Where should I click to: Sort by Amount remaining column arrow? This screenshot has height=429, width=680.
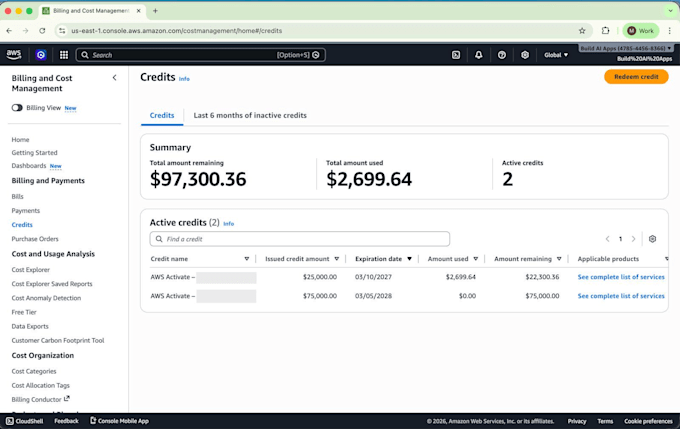point(559,259)
